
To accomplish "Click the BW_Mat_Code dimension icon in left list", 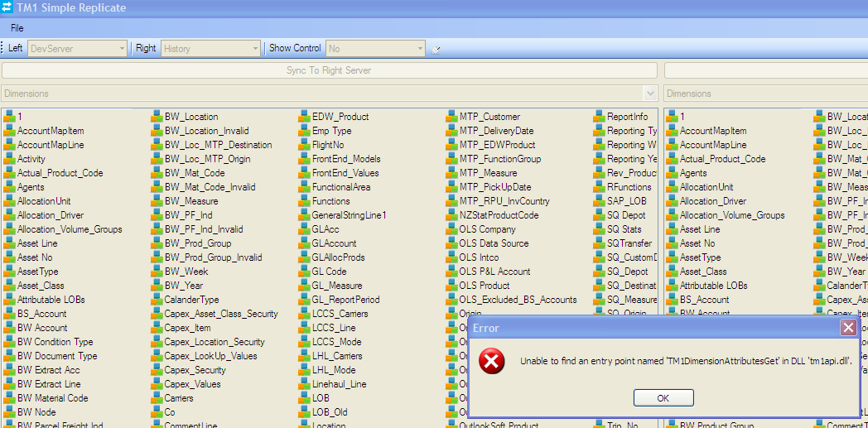I will coord(156,172).
